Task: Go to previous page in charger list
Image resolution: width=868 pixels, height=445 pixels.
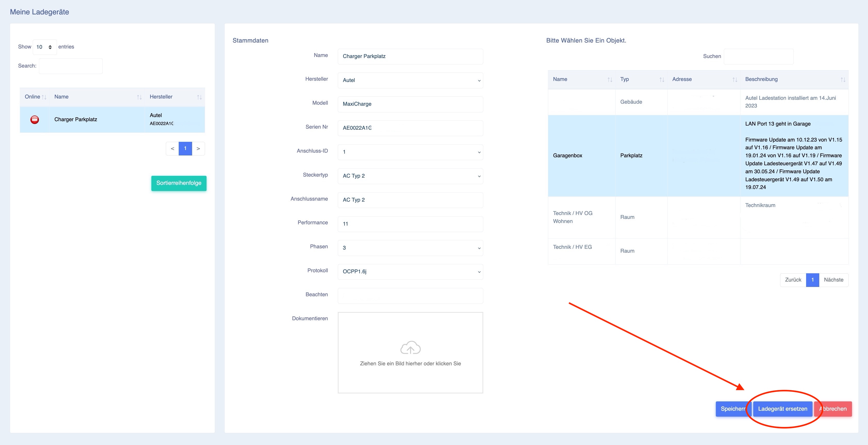Action: (x=172, y=149)
